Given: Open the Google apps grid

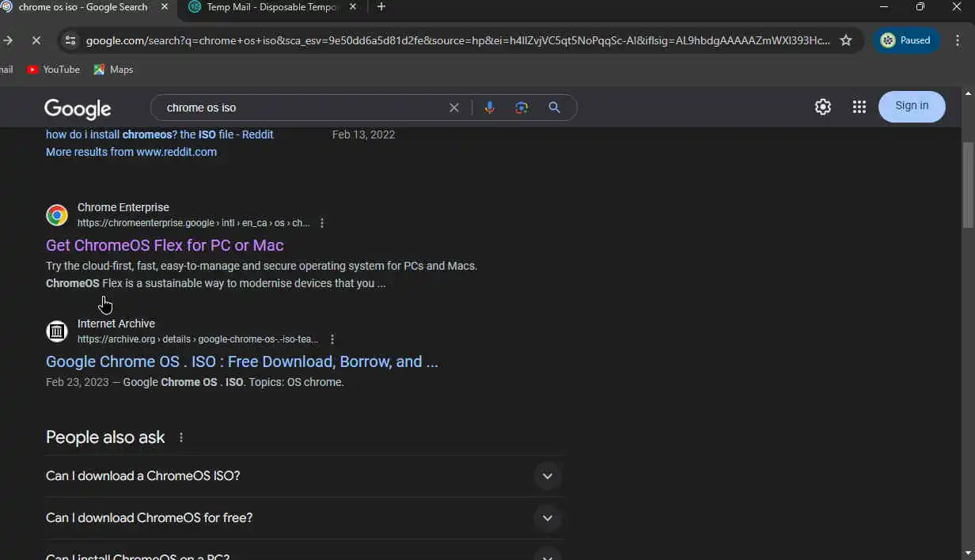Looking at the screenshot, I should pyautogui.click(x=859, y=107).
